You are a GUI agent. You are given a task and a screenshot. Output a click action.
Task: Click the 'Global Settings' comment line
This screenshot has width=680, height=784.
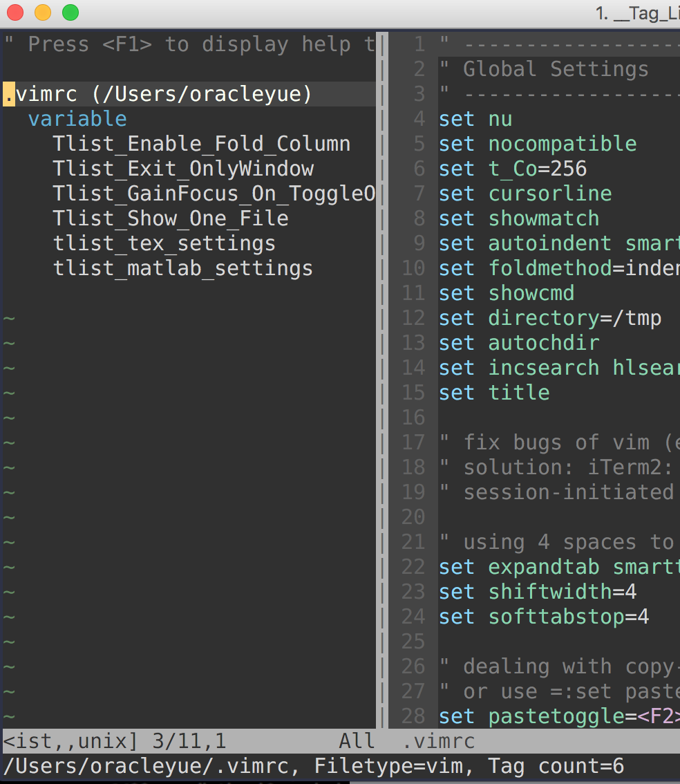point(544,69)
